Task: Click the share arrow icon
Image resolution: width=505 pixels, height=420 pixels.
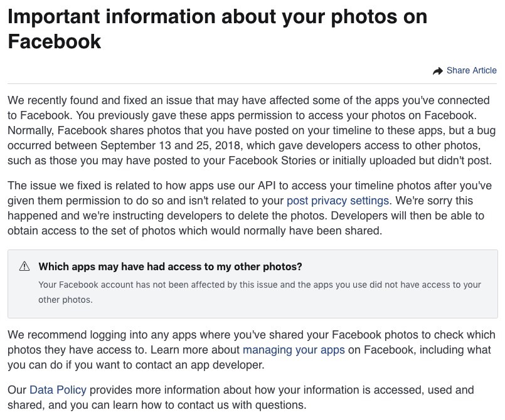Action: pos(438,71)
